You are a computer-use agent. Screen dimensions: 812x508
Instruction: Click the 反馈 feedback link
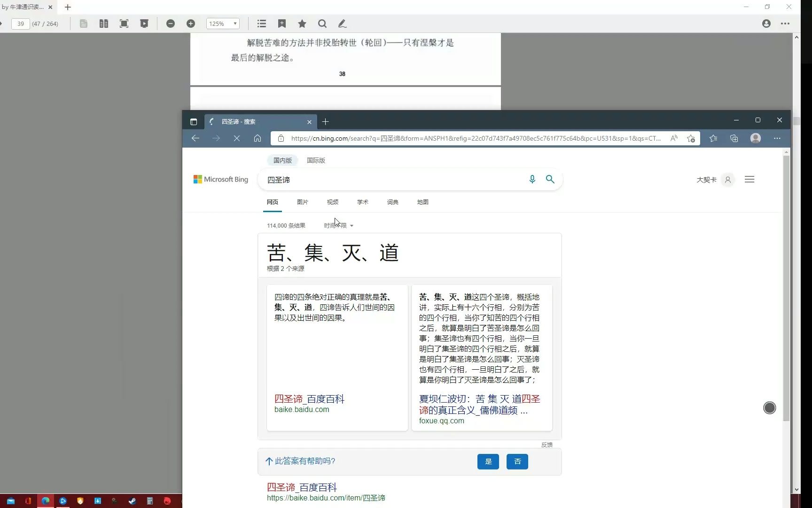547,444
